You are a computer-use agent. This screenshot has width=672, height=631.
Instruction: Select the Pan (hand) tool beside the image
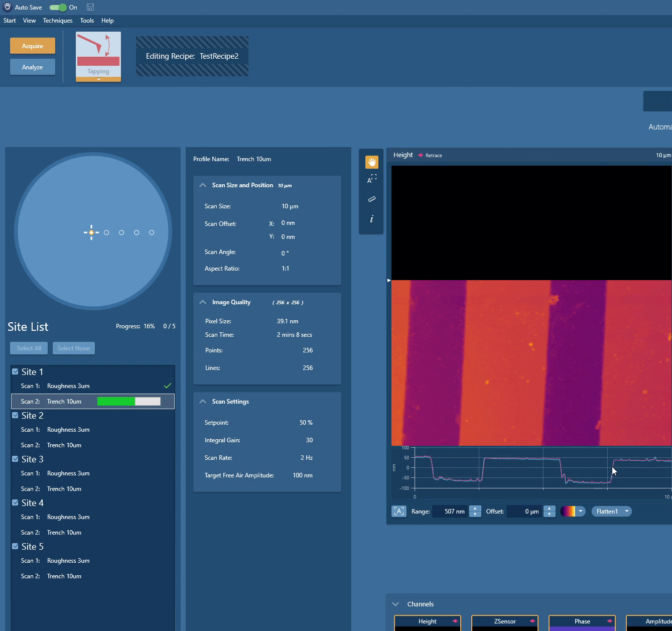coord(371,162)
